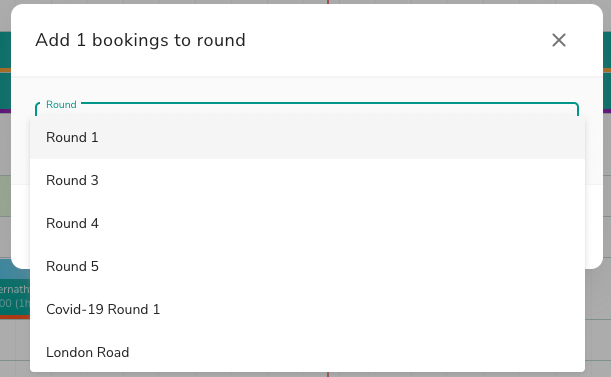Close the Add bookings to round dialog

(x=558, y=40)
